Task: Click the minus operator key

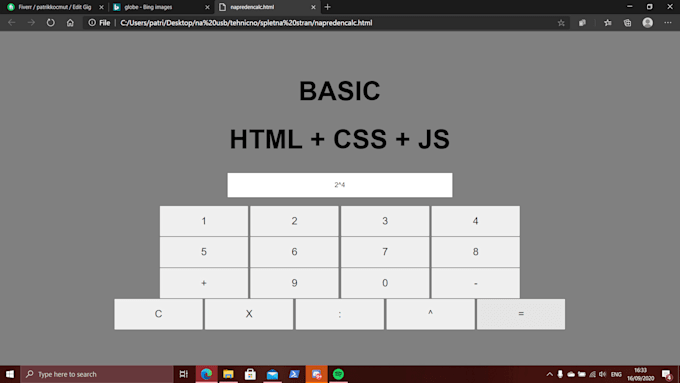Action: (x=476, y=283)
